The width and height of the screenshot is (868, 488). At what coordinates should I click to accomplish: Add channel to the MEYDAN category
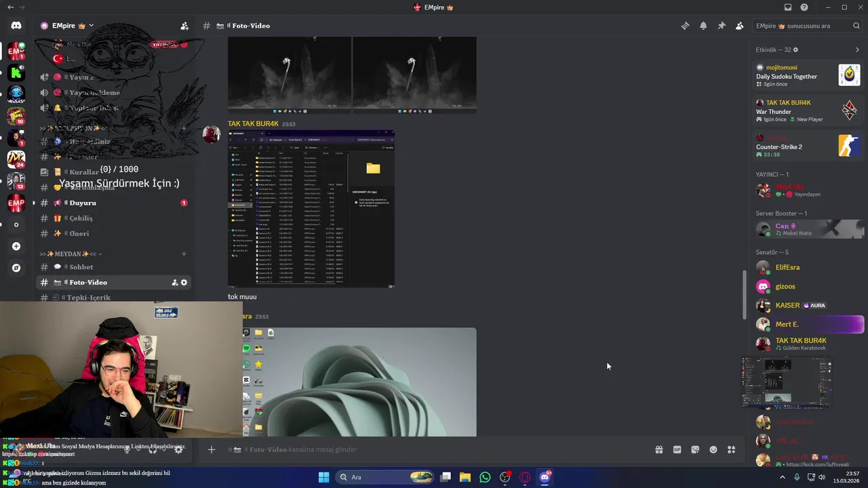coord(184,254)
